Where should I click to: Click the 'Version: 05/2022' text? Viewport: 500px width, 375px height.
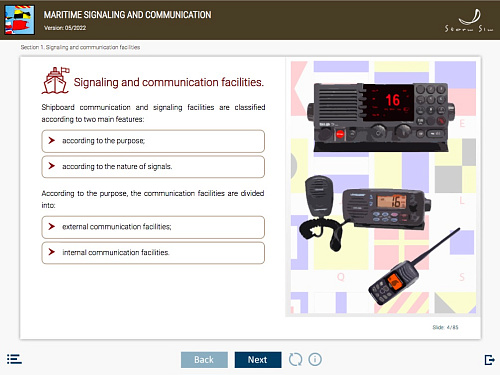(x=65, y=28)
